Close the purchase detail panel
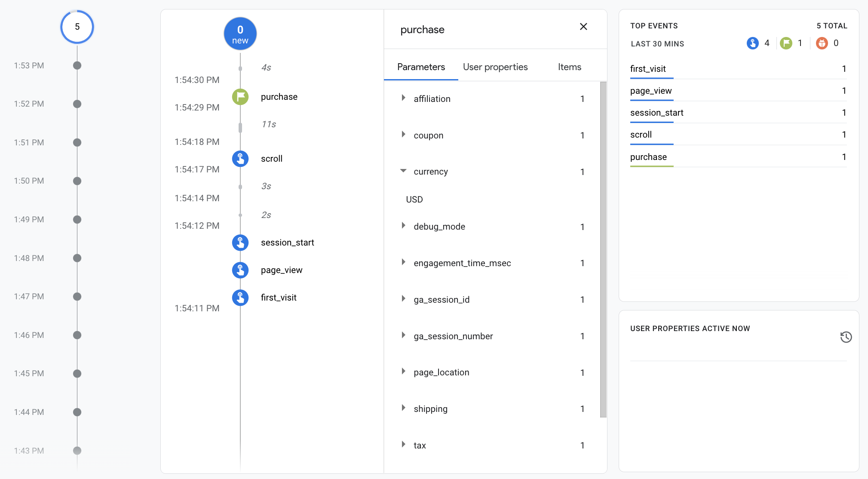The image size is (868, 479). pyautogui.click(x=583, y=27)
